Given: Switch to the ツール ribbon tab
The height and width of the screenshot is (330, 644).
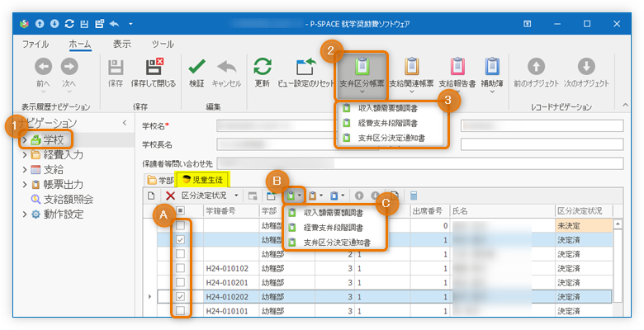Looking at the screenshot, I should [x=163, y=44].
